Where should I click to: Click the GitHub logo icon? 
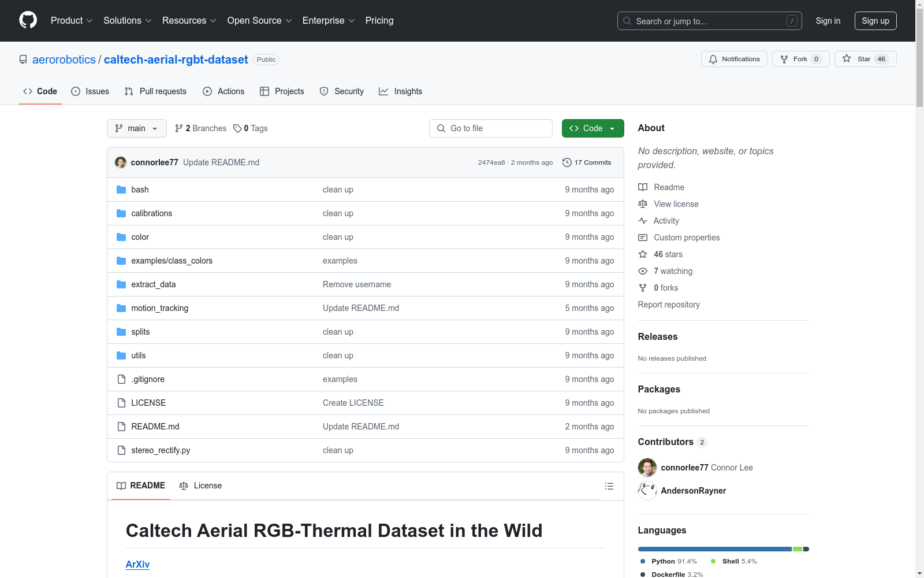(28, 20)
